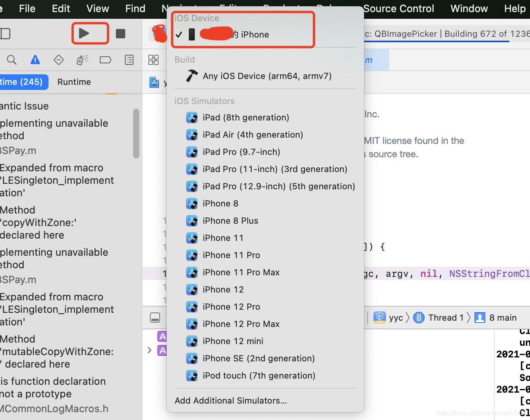Viewport: 530px width, 420px height.
Task: Click the related items grid icon
Action: [153, 60]
